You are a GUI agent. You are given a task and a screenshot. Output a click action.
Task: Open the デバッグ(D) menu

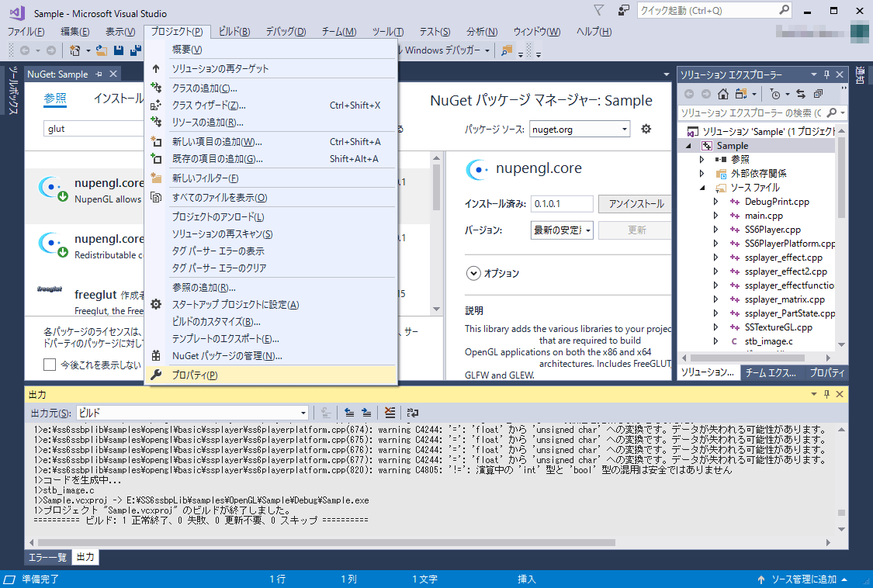pyautogui.click(x=286, y=32)
